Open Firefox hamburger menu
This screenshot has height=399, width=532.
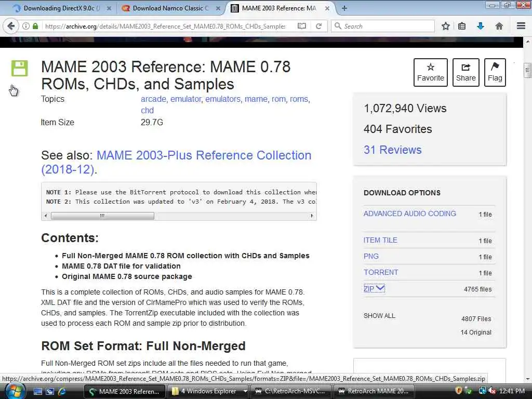click(x=521, y=26)
